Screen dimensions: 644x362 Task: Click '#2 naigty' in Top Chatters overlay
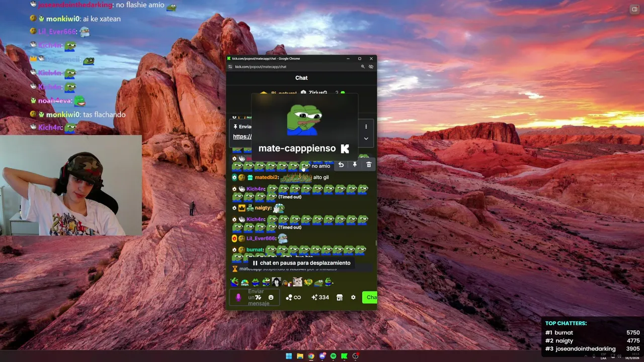559,340
